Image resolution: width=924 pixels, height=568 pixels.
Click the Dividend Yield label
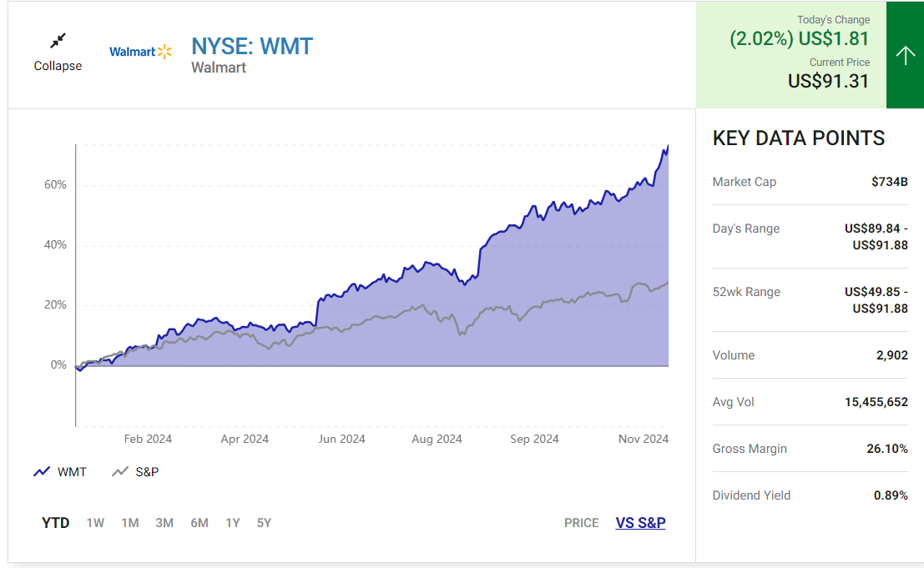pos(751,495)
